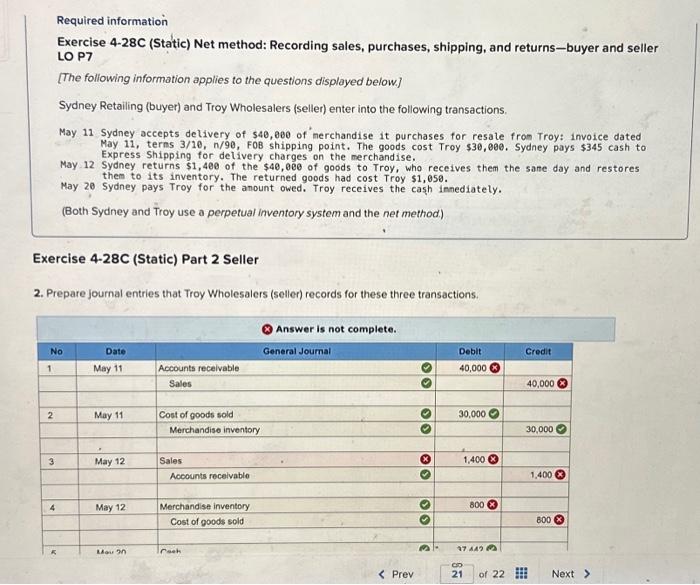Click the green check in Merchandise inventory row 2
This screenshot has height=585, width=700.
[426, 429]
